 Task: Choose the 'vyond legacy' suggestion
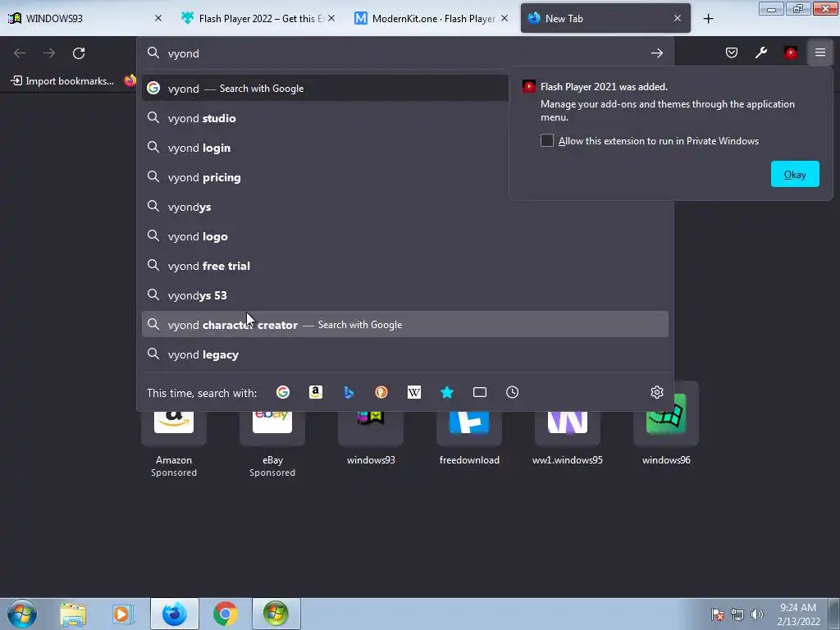coord(405,354)
